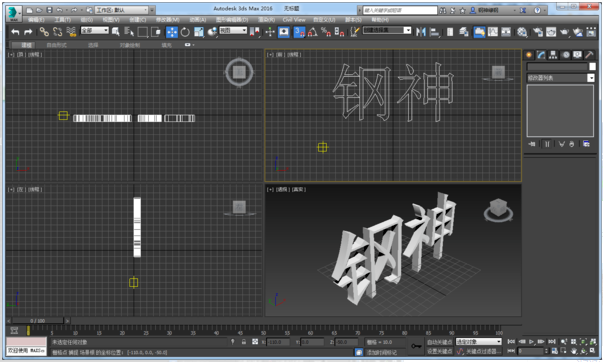The height and width of the screenshot is (362, 603).
Task: Open the 3ds Max application menu logo
Action: coord(14,13)
